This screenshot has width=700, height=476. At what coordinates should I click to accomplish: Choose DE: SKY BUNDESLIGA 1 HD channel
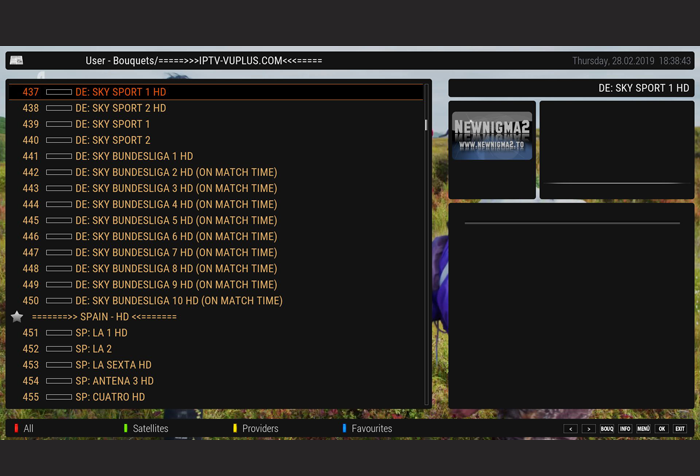216,156
